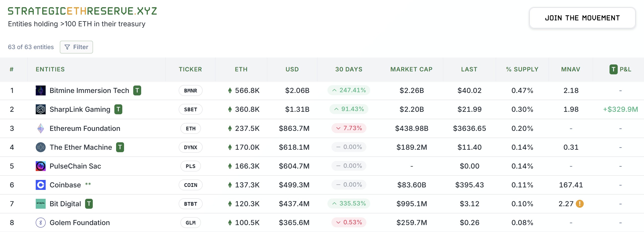The image size is (644, 232).
Task: Sort by the 30 DAYS column header
Action: [x=349, y=69]
